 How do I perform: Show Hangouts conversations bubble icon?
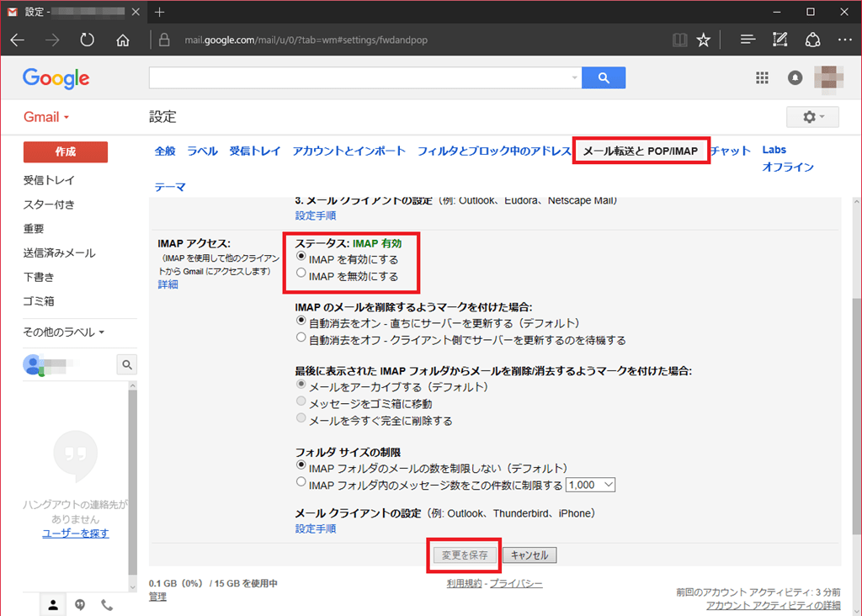[x=80, y=605]
